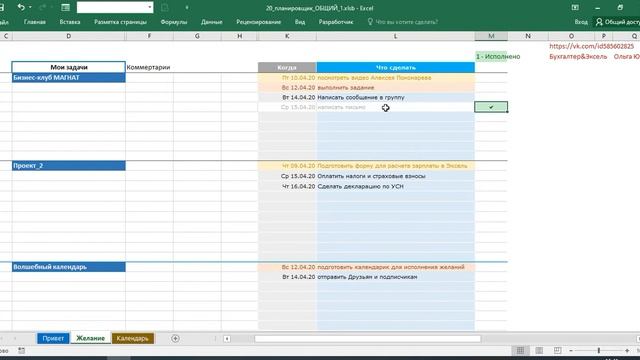Viewport: 640px width, 360px height.
Task: Select column M header
Action: 491,36
